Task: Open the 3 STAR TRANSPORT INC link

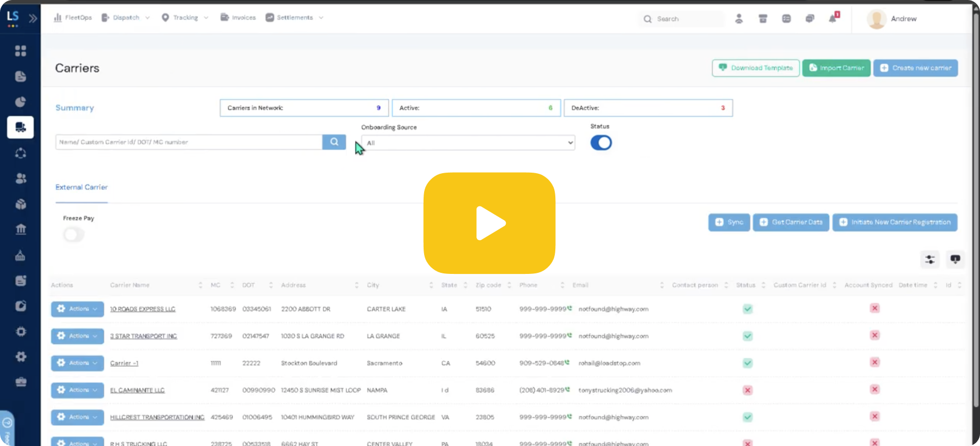Action: click(144, 337)
